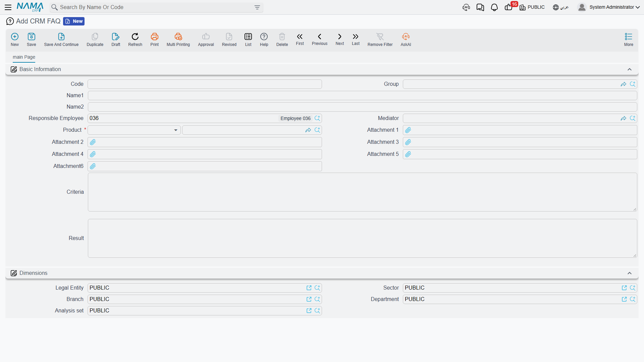
Task: Open the List view
Action: click(x=248, y=40)
